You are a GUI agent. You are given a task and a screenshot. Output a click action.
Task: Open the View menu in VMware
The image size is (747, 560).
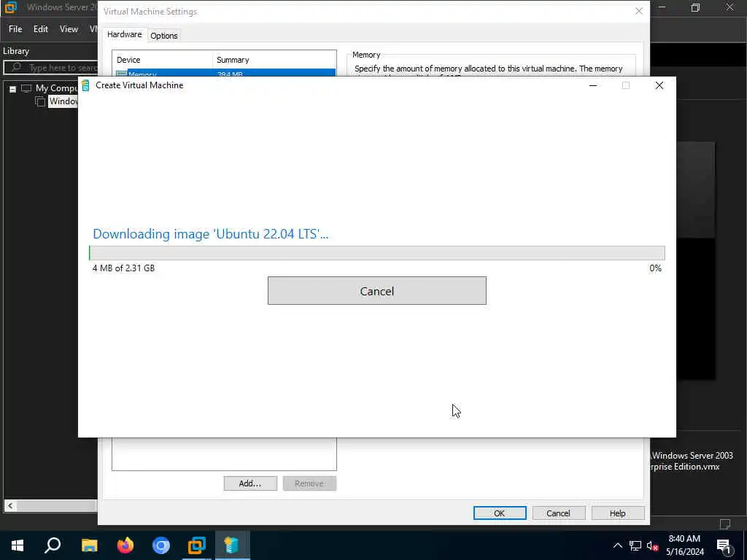click(x=69, y=29)
